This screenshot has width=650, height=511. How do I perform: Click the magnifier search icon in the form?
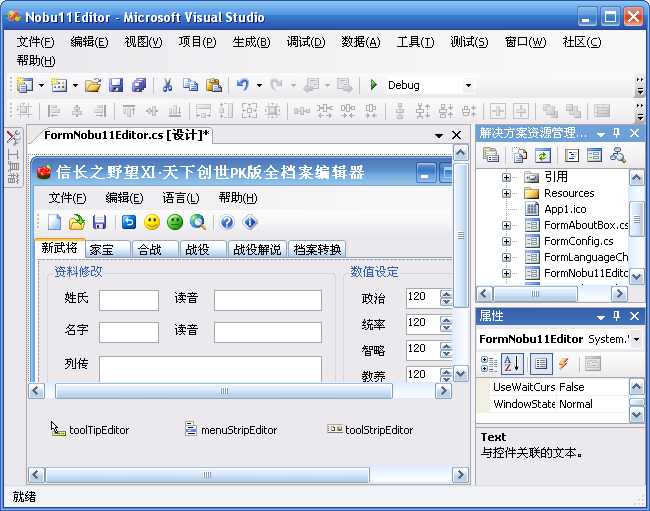click(x=198, y=223)
